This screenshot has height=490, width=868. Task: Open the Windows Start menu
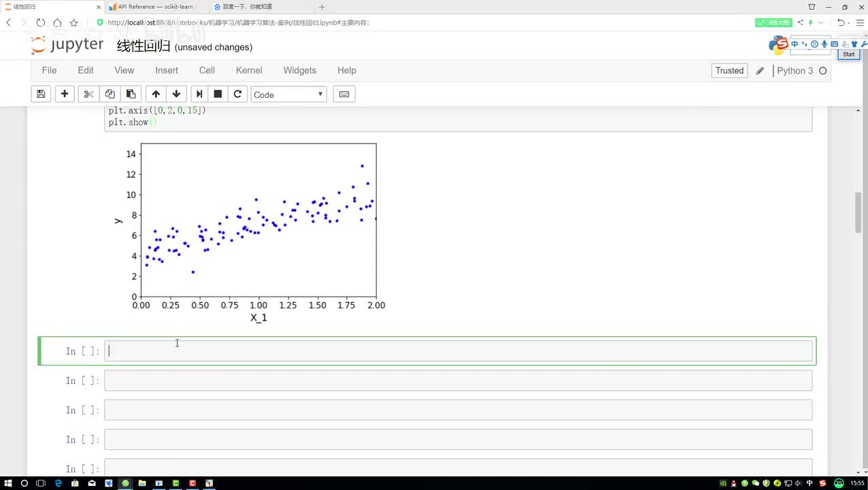(7, 483)
